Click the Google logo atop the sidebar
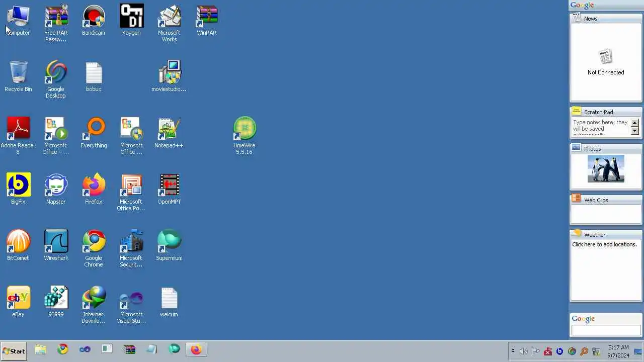Screen dimensions: 644x362 582,5
